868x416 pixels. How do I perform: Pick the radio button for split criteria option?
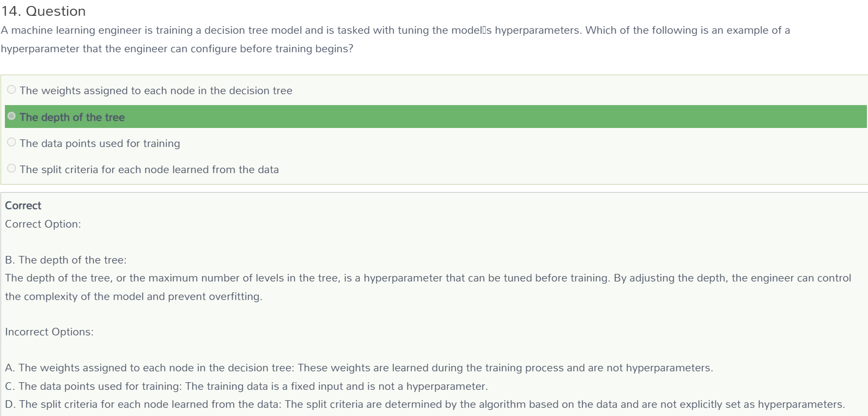point(11,168)
